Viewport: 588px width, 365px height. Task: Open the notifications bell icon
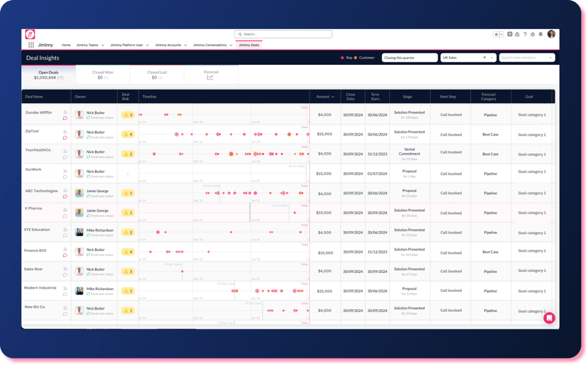[x=540, y=34]
